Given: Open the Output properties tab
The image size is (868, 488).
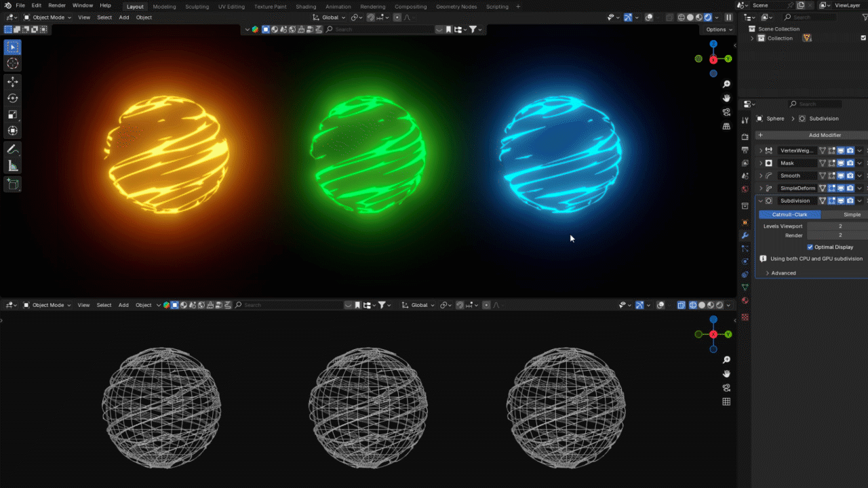Looking at the screenshot, I should coord(745,150).
